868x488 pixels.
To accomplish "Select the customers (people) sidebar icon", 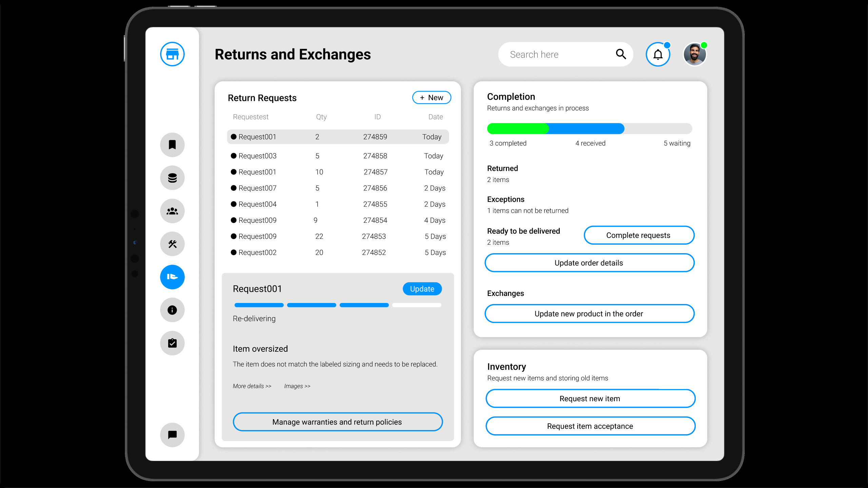I will [172, 211].
